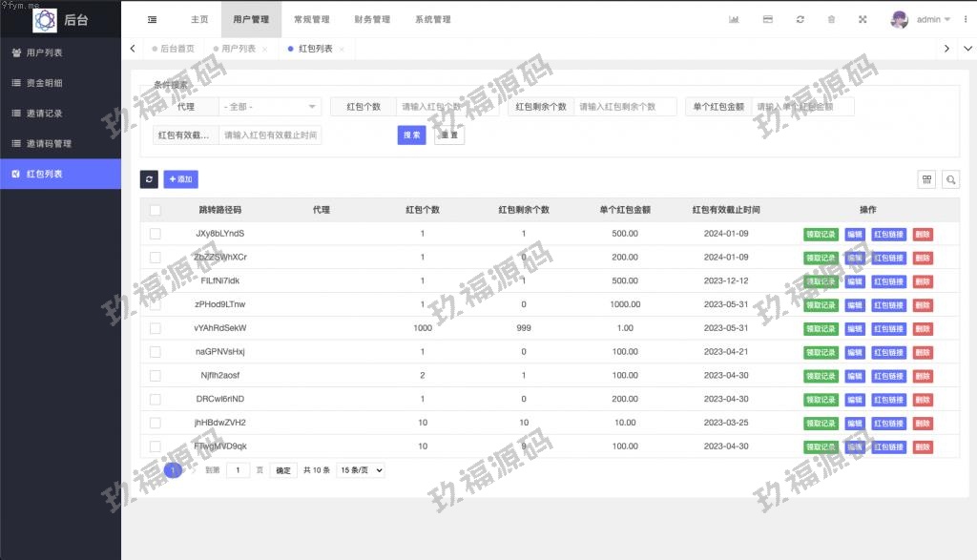
Task: Click the magnifier search toggle above the table
Action: coord(950,179)
